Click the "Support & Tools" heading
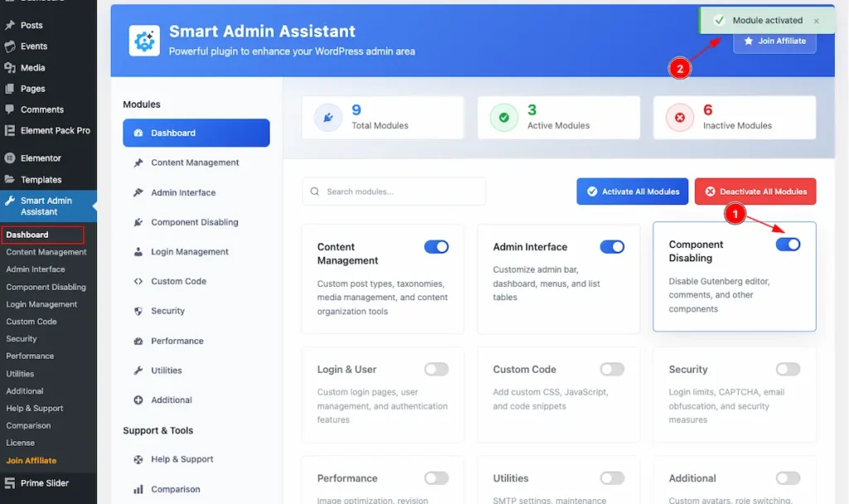The width and height of the screenshot is (849, 504). coord(158,430)
